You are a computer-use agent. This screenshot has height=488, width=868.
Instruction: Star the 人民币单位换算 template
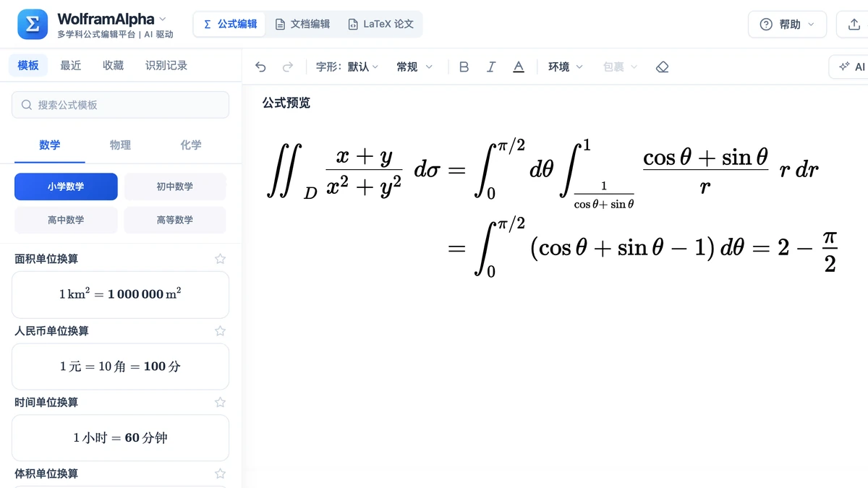[x=220, y=330]
